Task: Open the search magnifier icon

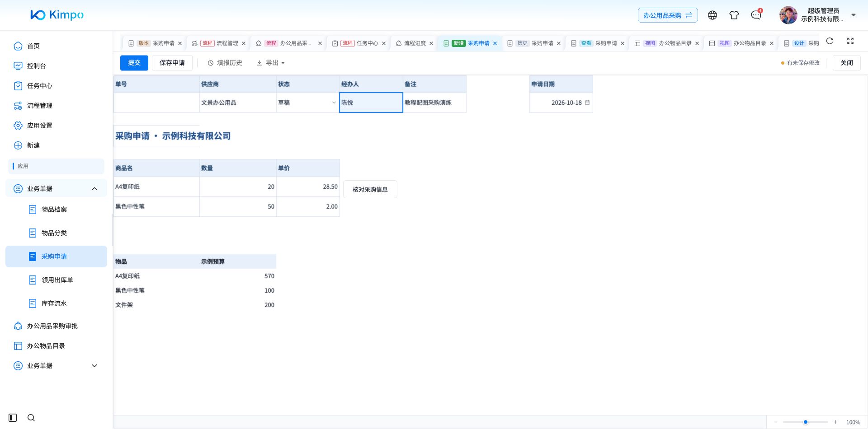Action: click(31, 418)
